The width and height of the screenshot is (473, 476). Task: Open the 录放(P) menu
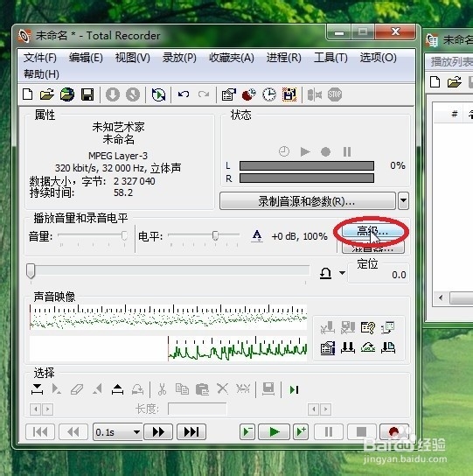tap(179, 58)
